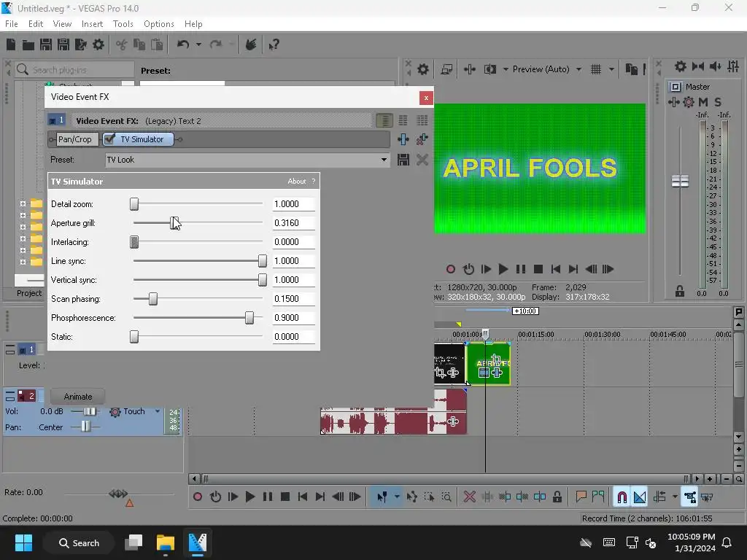Open the Preview (Auto) quality dropdown
Image resolution: width=747 pixels, height=560 pixels.
[x=578, y=69]
